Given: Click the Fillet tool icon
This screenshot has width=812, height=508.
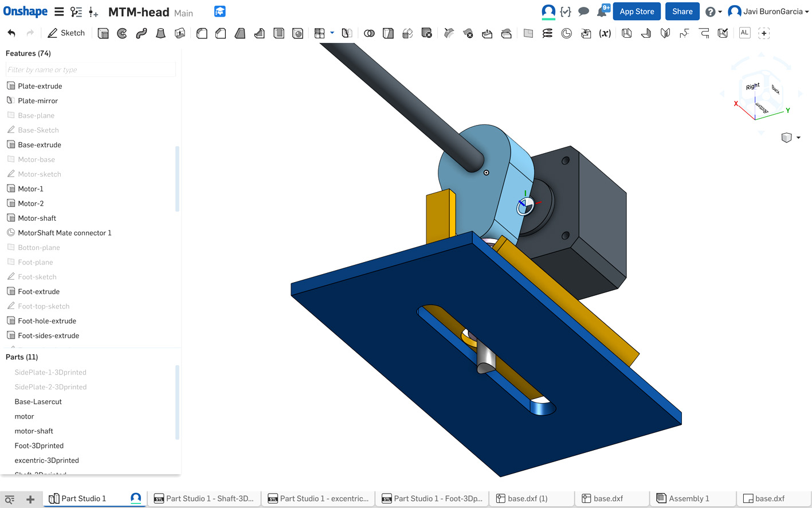Looking at the screenshot, I should coord(202,33).
